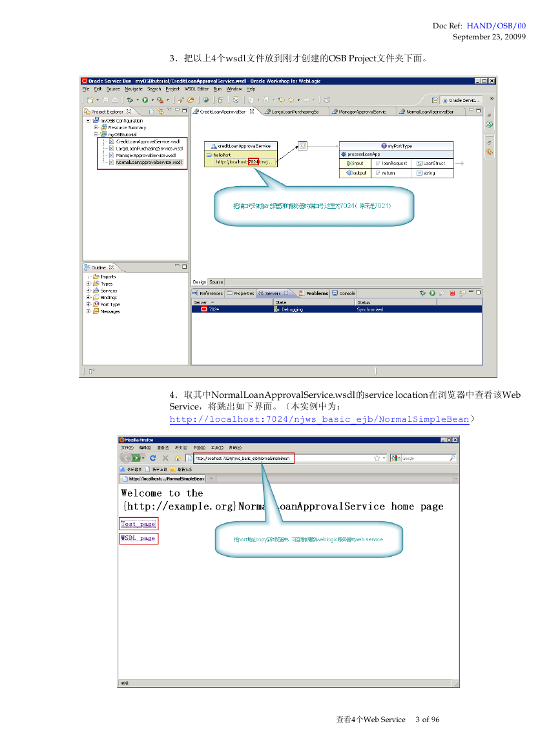This screenshot has height=746, width=560.
Task: Click the Firefox forward arrow icon
Action: coord(136,458)
